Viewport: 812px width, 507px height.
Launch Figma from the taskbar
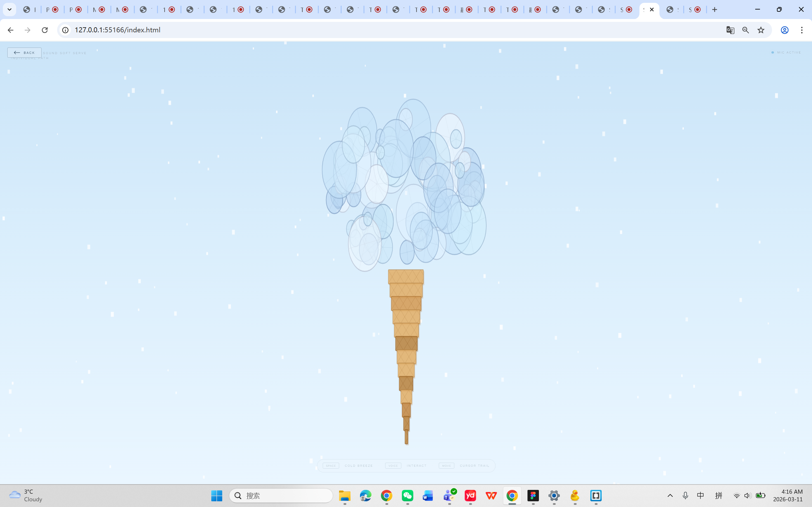533,496
